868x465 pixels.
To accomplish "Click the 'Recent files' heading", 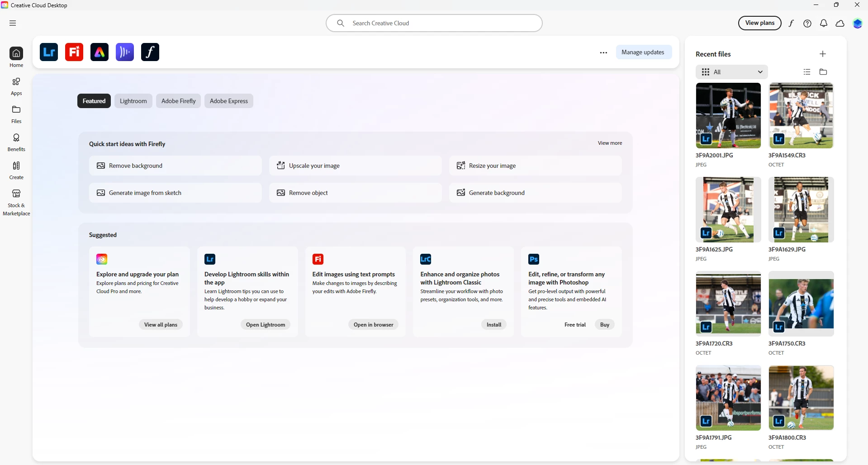I will (x=713, y=54).
